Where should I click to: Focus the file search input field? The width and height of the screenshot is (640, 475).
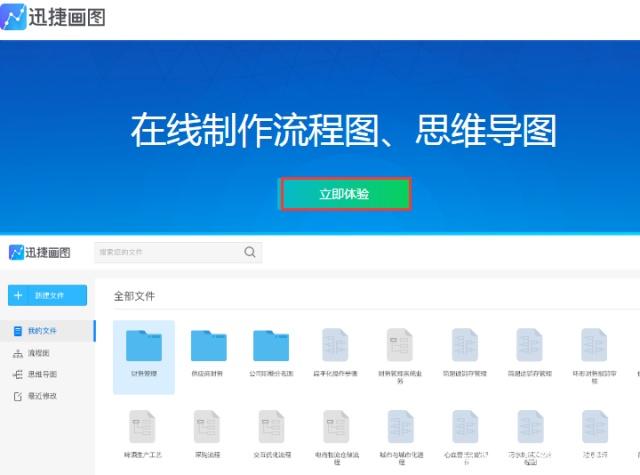point(178,252)
